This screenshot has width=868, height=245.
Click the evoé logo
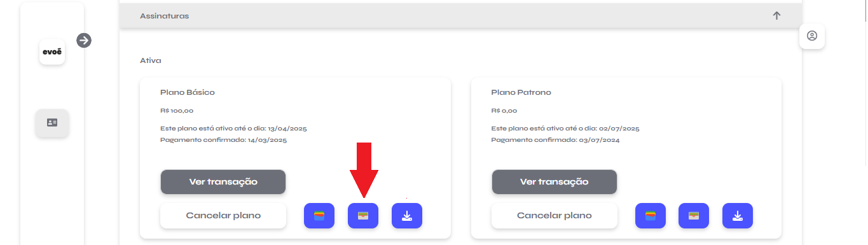click(x=52, y=52)
